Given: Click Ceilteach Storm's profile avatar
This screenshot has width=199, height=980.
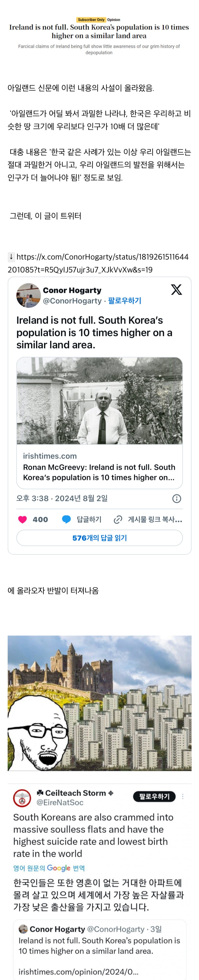Looking at the screenshot, I should [22, 798].
